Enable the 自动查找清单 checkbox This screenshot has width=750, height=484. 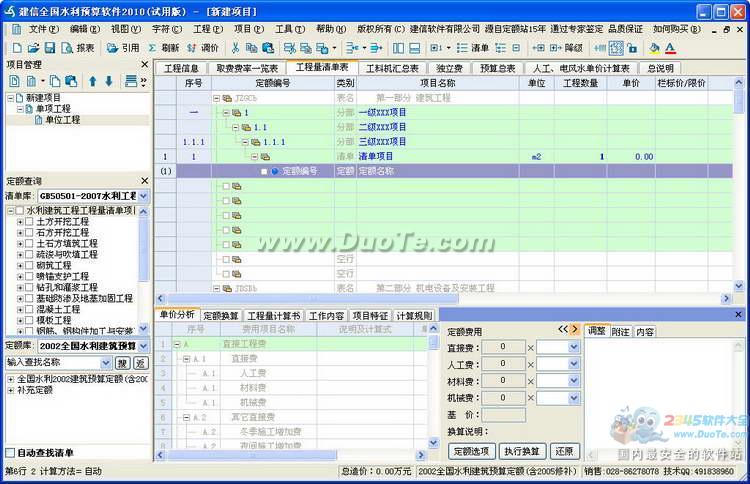click(x=10, y=453)
